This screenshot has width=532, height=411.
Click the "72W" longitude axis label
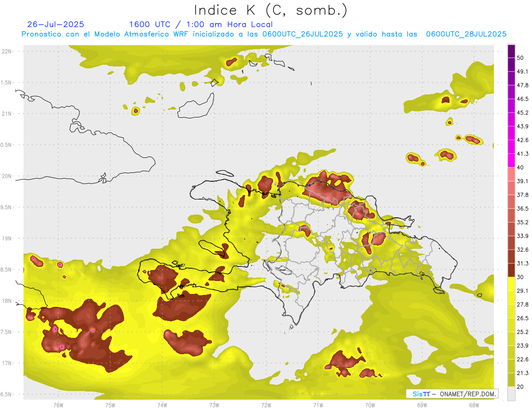tap(266, 405)
